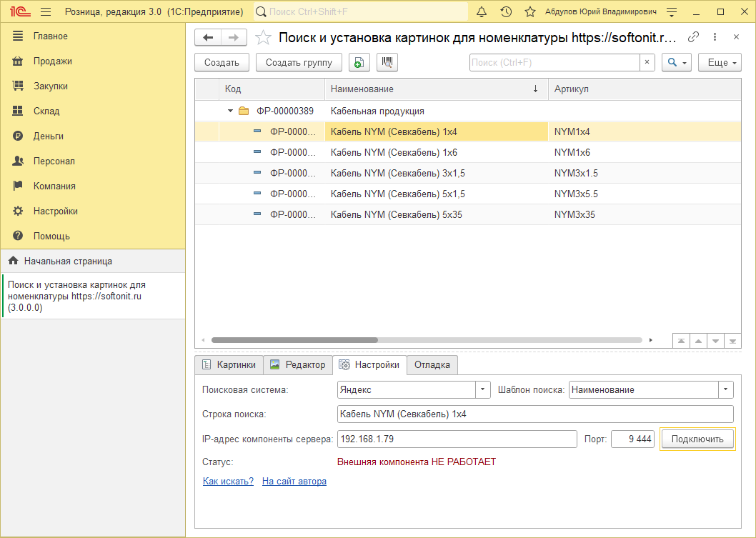This screenshot has width=756, height=538.
Task: Switch to the Отладка tab
Action: click(x=432, y=365)
